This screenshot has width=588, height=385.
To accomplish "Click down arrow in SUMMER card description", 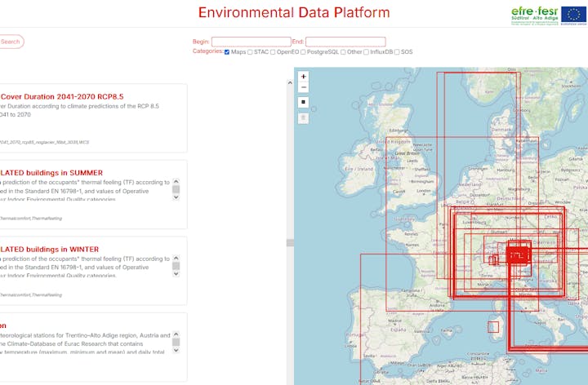I will [176, 197].
